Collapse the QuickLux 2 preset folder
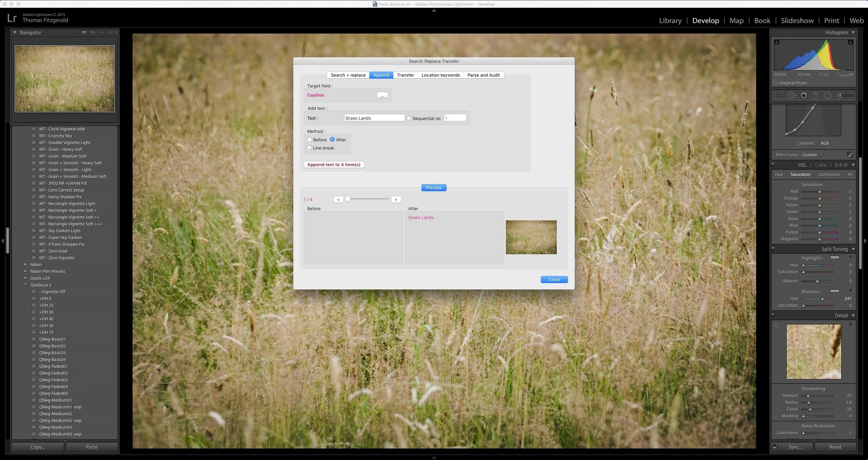 coord(25,285)
